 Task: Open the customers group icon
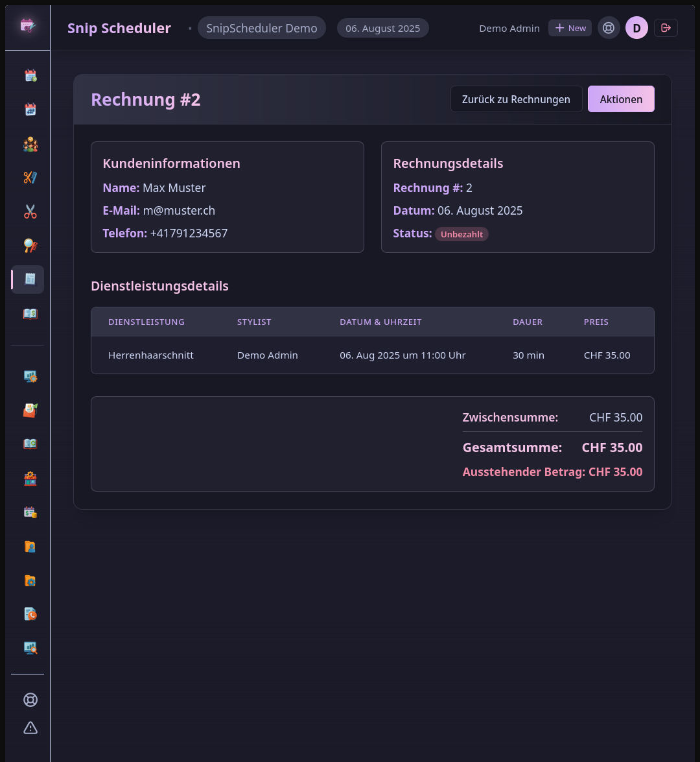[x=30, y=144]
